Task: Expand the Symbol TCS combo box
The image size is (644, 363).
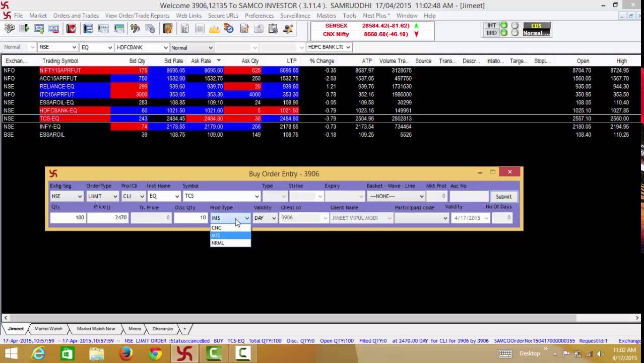Action: pyautogui.click(x=256, y=196)
